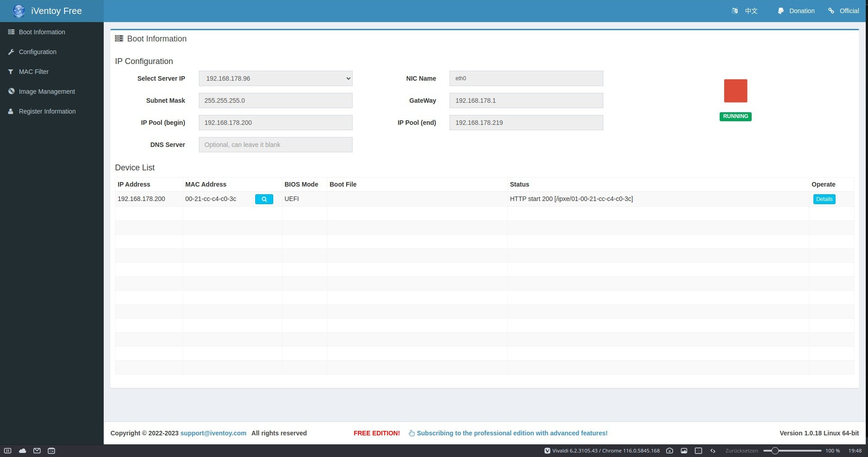The image size is (868, 457).
Task: Click the Version 1.0.18 Linux 64-bit text
Action: click(x=819, y=433)
